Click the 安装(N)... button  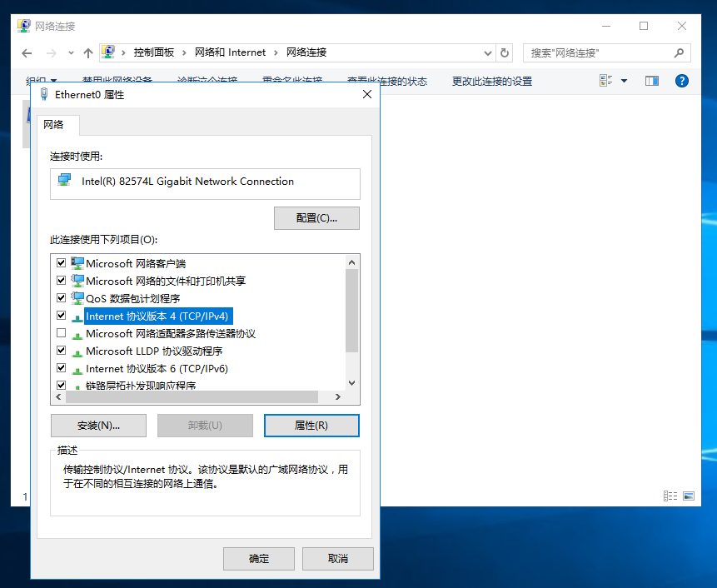click(x=99, y=426)
